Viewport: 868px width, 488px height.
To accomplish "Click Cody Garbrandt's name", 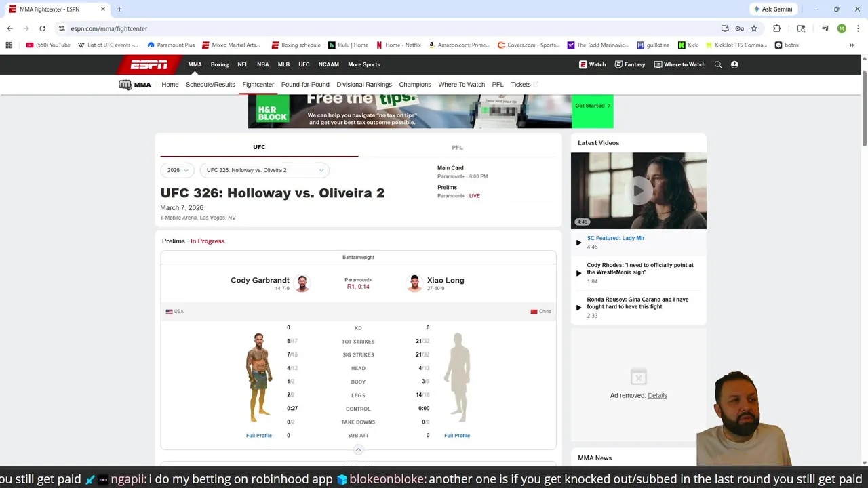I will click(260, 280).
